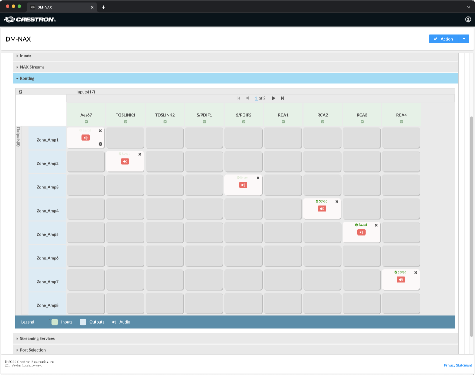
Task: Route RCA1 to Zone_Amp6 empty cell
Action: pos(283,256)
